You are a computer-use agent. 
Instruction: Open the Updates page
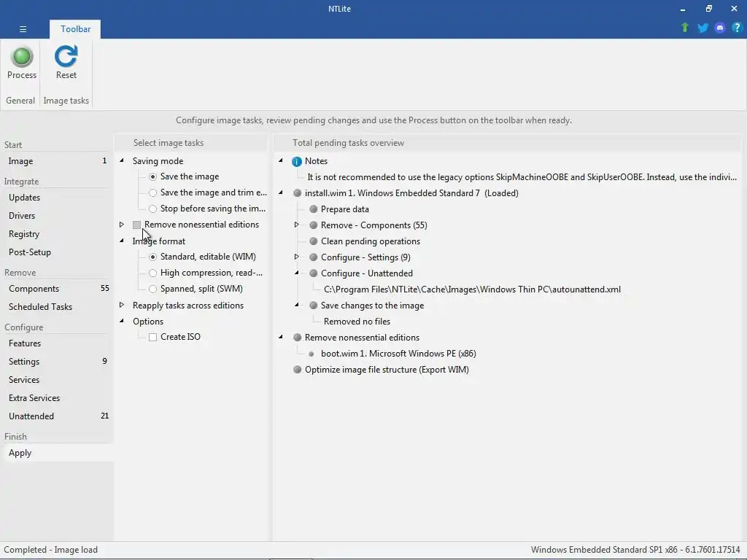tap(57, 197)
